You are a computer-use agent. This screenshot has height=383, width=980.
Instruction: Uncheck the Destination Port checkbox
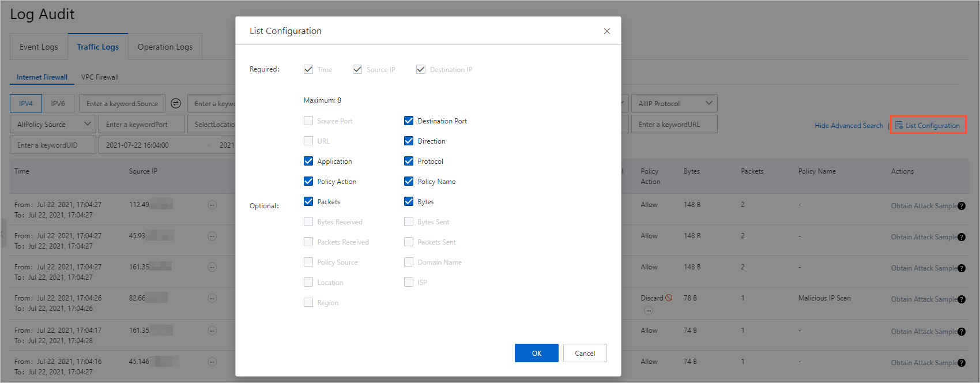click(x=409, y=121)
